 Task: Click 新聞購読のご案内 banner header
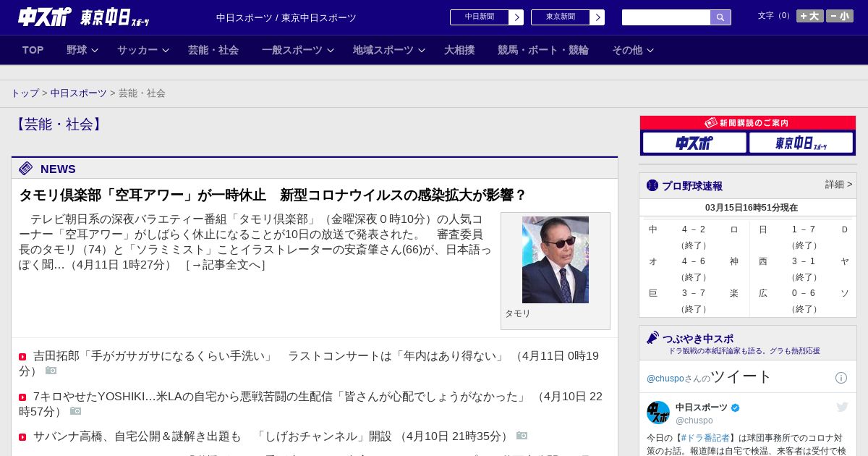coord(747,123)
